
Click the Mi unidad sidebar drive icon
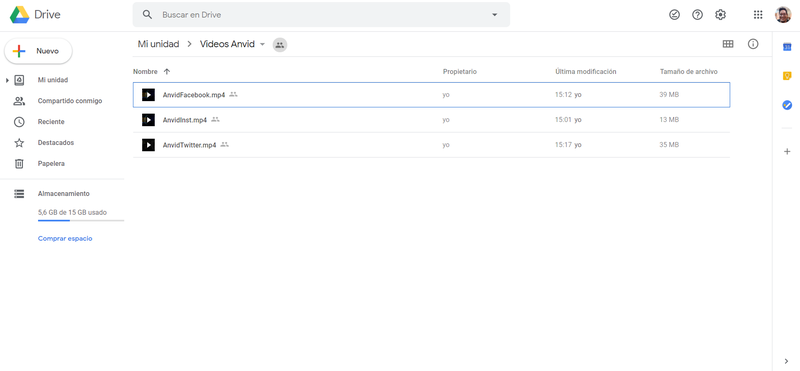click(x=19, y=80)
